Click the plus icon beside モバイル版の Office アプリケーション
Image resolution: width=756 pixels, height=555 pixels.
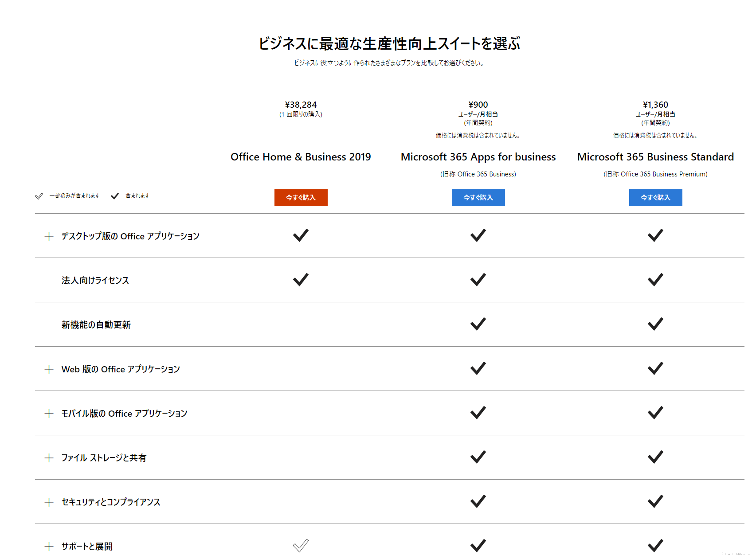[49, 414]
